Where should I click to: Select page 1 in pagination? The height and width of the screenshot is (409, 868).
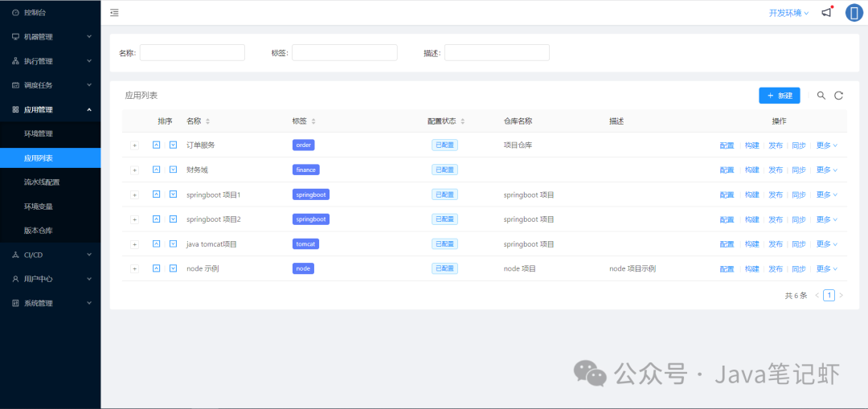829,296
